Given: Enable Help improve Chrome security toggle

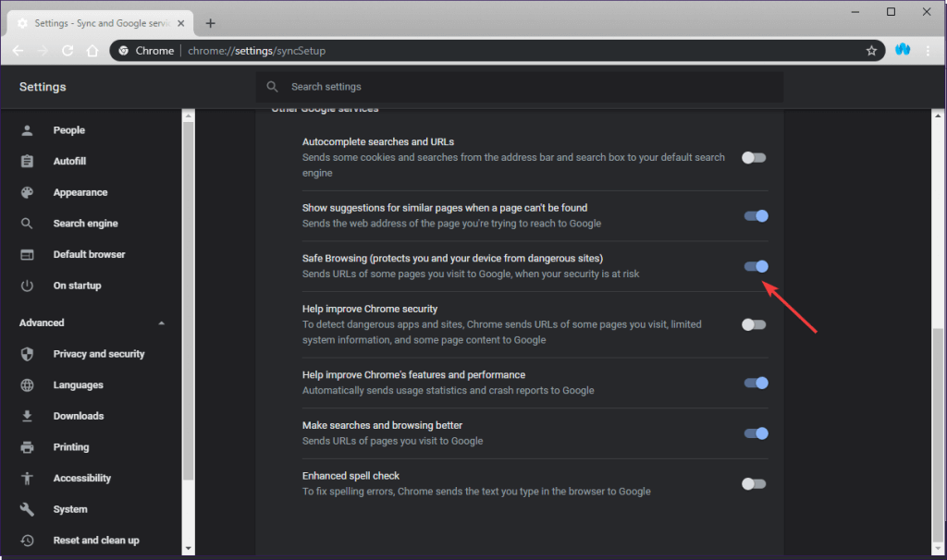Looking at the screenshot, I should pyautogui.click(x=754, y=324).
